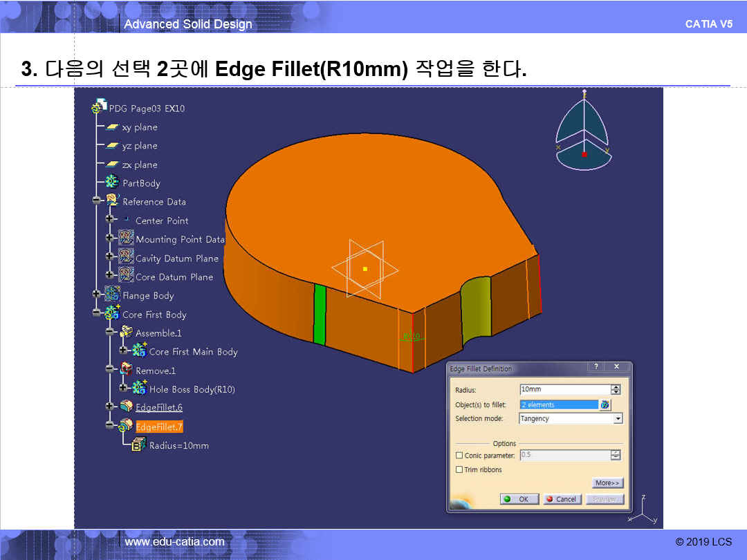747x560 pixels.
Task: Click the PartBody gear icon in tree
Action: pos(112,183)
